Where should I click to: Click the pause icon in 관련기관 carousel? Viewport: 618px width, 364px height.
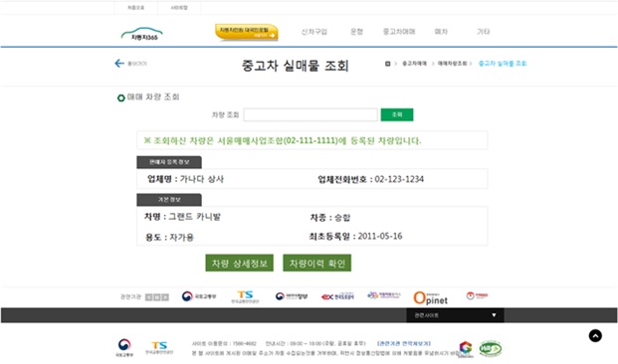[157, 297]
